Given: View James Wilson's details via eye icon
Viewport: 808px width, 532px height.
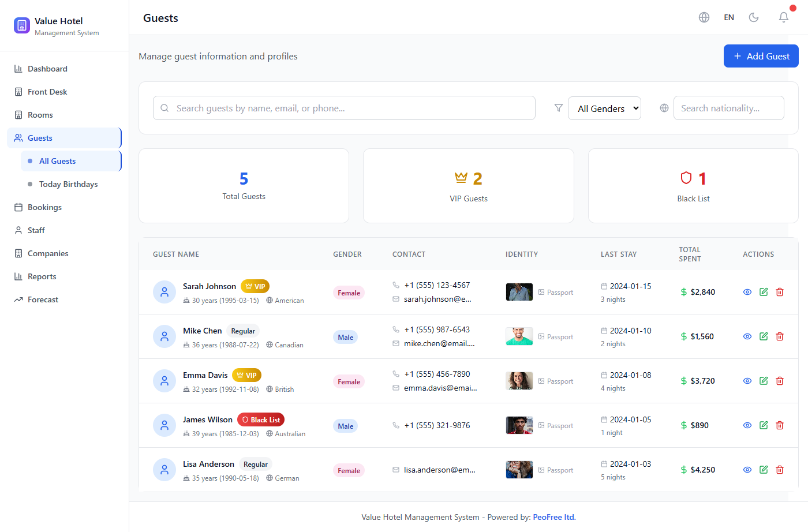Looking at the screenshot, I should 747,425.
